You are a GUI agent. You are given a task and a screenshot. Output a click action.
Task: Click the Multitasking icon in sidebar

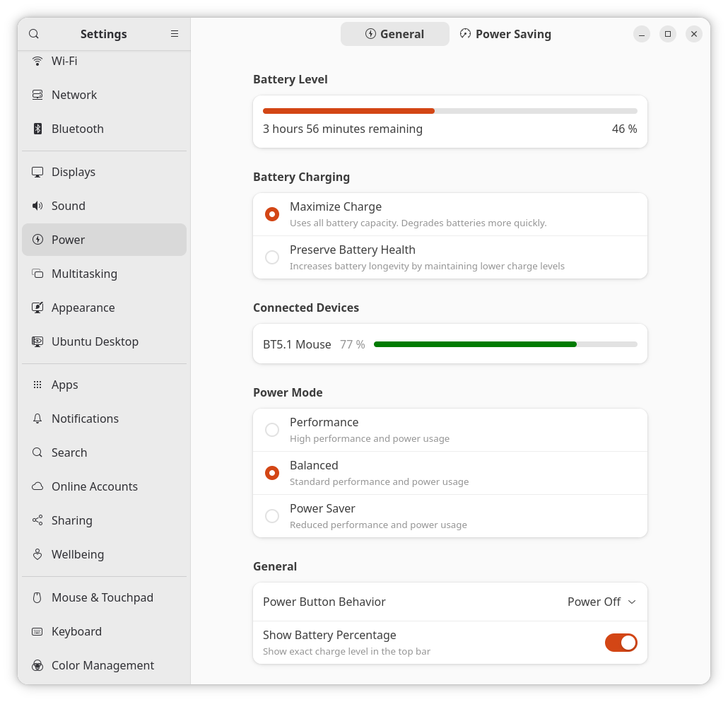[37, 274]
